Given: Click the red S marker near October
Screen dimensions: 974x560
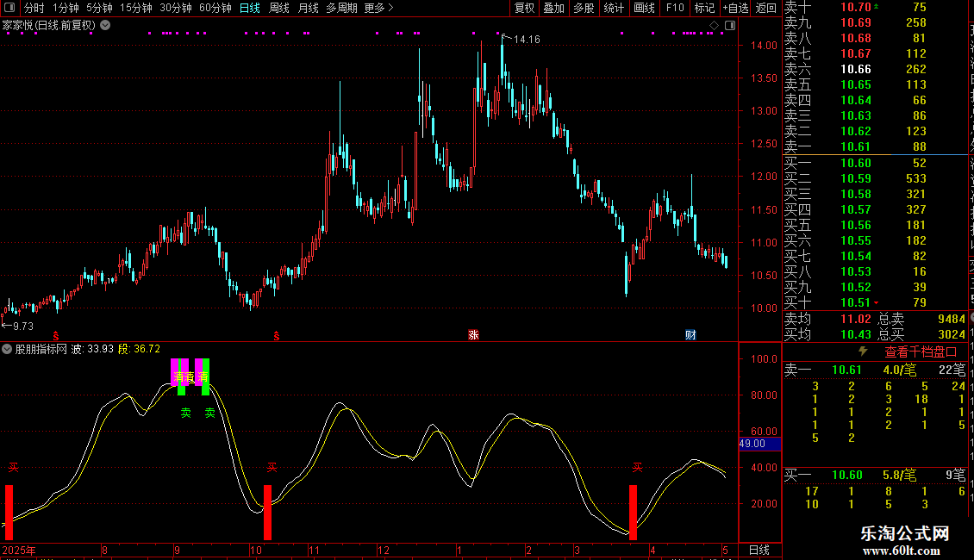Looking at the screenshot, I should point(277,336).
